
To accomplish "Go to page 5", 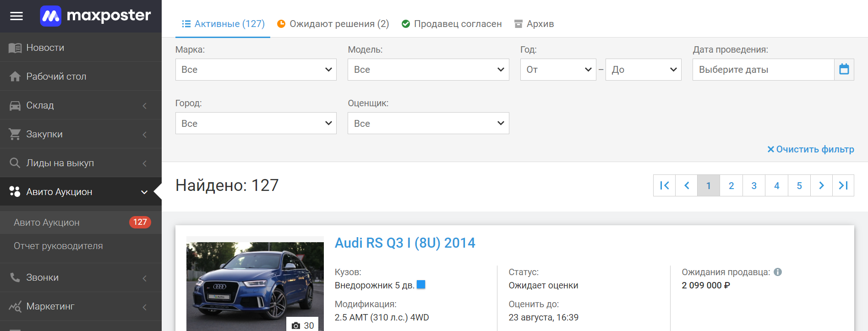I will tap(799, 185).
